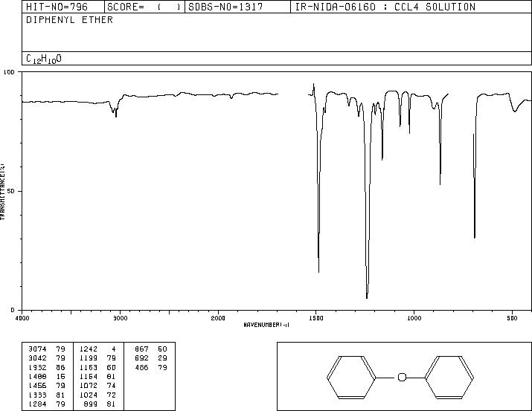Click the SCORE= header field
This screenshot has height=411, width=532.
144,7
